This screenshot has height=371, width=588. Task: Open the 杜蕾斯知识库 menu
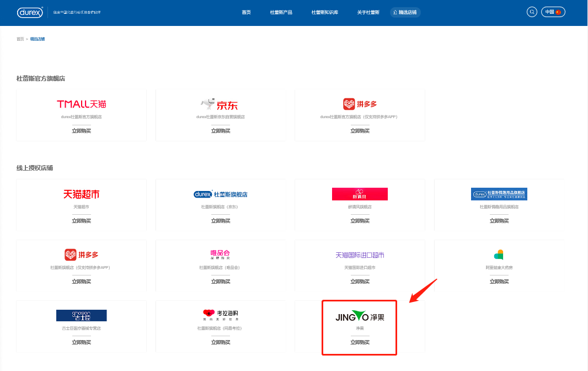(325, 12)
